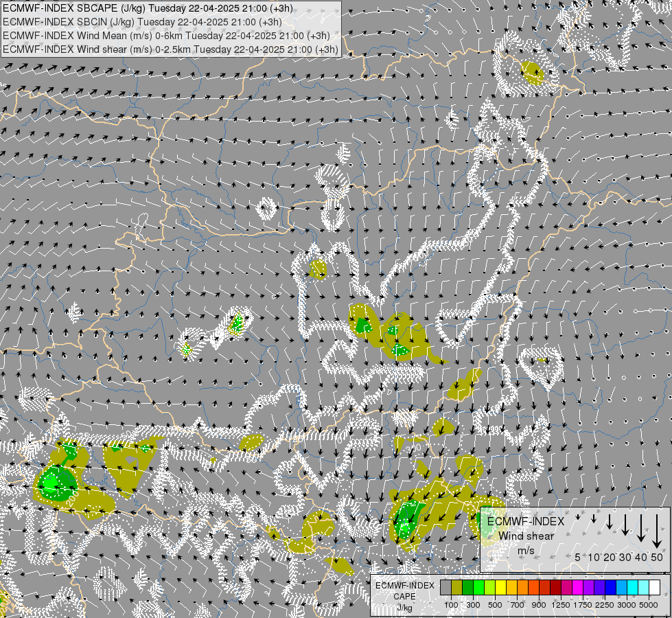Click the number 40 under the wind shear arrows
This screenshot has width=672, height=618.
[x=640, y=557]
